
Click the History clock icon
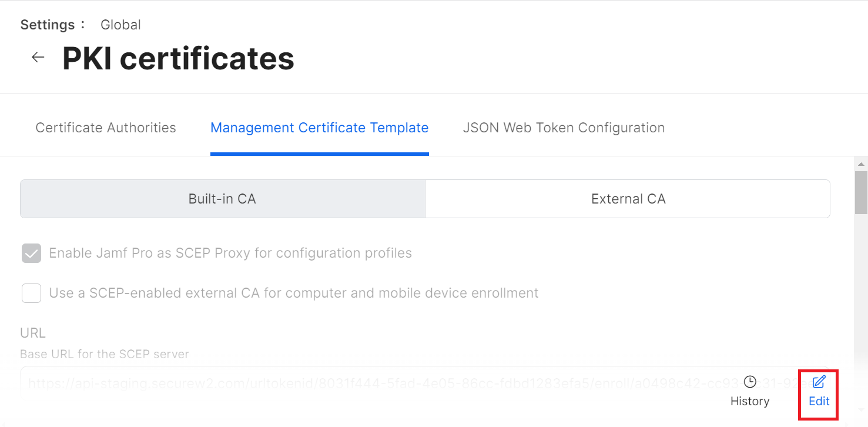coord(750,382)
